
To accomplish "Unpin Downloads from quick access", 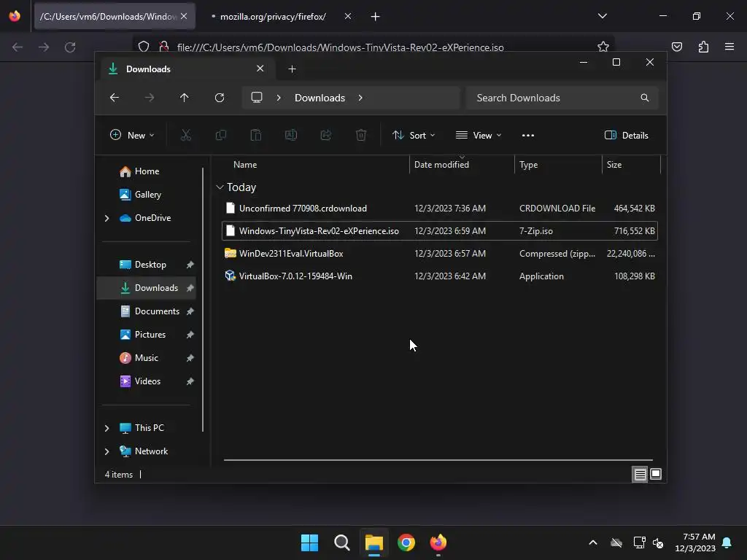I will pos(190,287).
